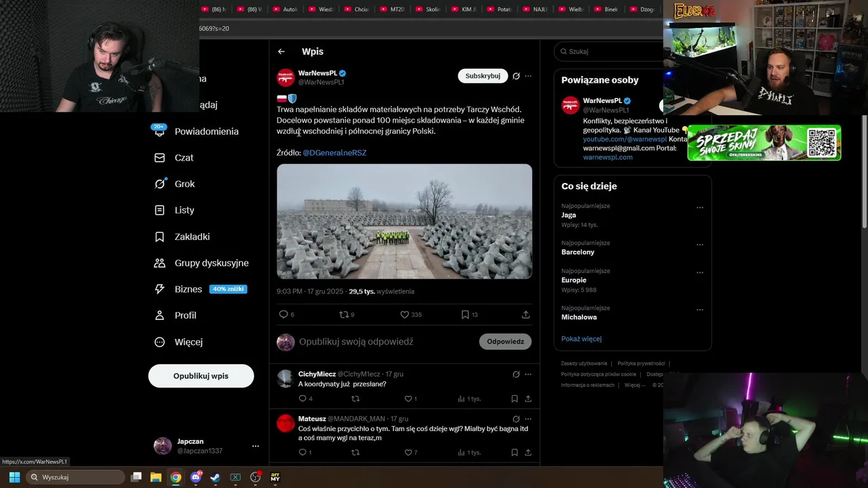Open Powiadomienia in the sidebar
The image size is (868, 488).
[197, 131]
